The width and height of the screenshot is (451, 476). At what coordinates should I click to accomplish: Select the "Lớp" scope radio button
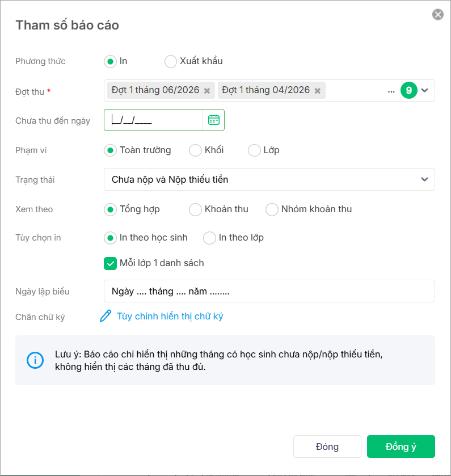(x=255, y=150)
